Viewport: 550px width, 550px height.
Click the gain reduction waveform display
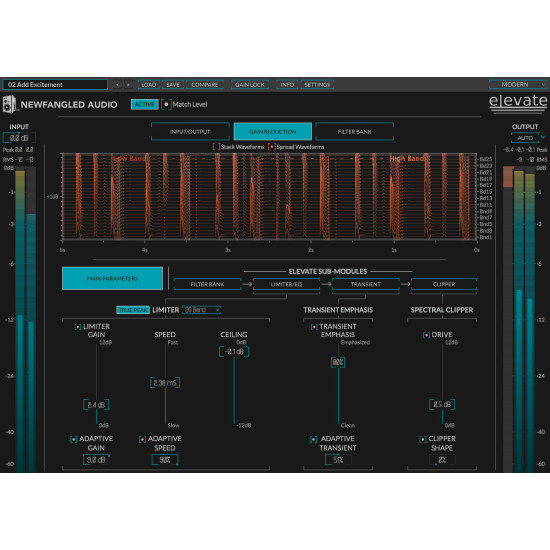click(269, 197)
